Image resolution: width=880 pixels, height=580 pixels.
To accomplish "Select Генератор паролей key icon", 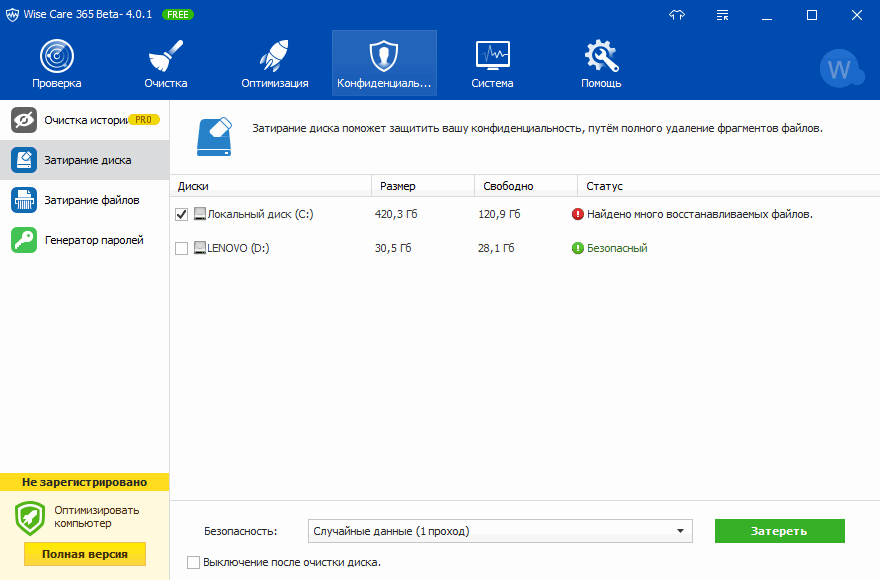I will (24, 240).
